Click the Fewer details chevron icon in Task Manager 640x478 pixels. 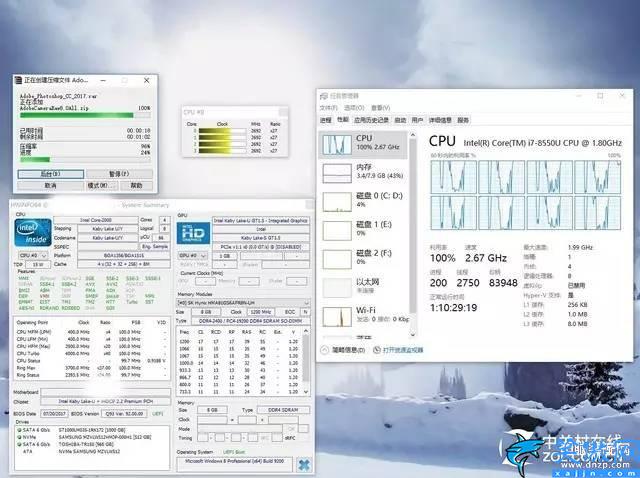click(x=324, y=350)
